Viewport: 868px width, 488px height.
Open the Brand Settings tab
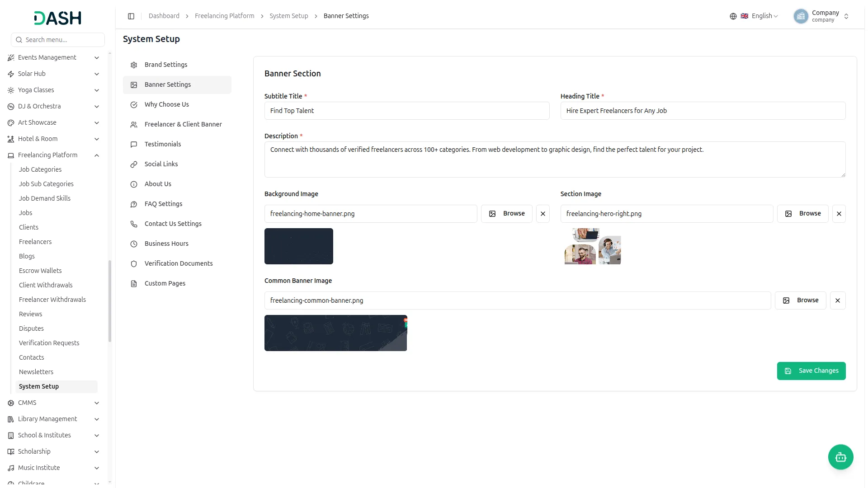[x=177, y=65]
